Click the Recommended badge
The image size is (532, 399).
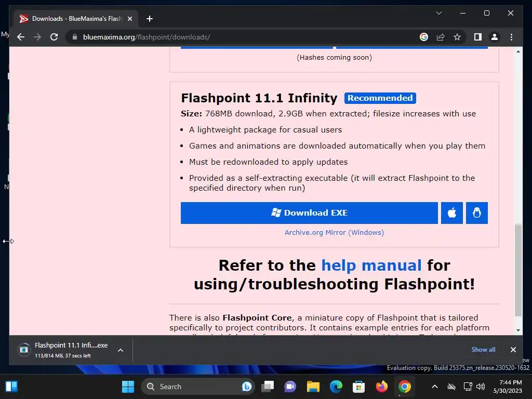380,98
